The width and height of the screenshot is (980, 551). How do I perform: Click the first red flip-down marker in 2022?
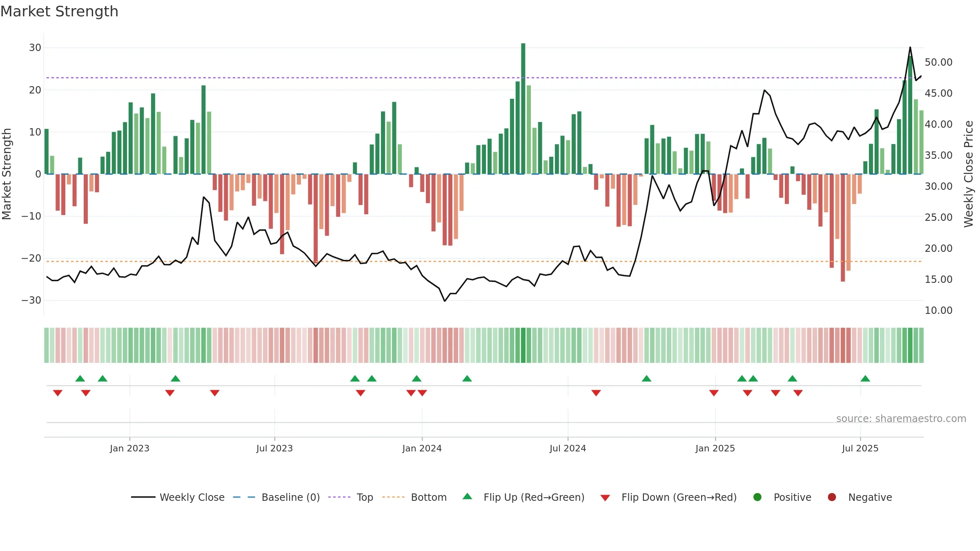pyautogui.click(x=58, y=393)
